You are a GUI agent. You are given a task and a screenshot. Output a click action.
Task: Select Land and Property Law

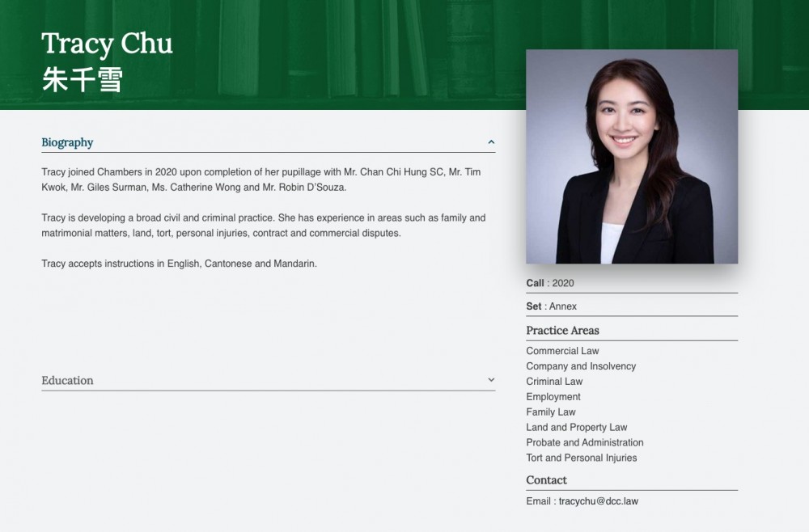576,428
